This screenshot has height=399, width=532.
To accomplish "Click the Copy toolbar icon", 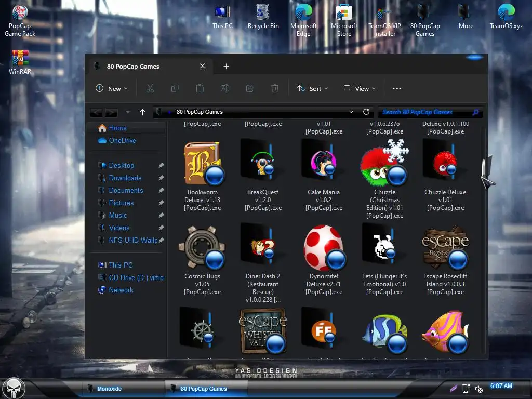I will point(175,88).
